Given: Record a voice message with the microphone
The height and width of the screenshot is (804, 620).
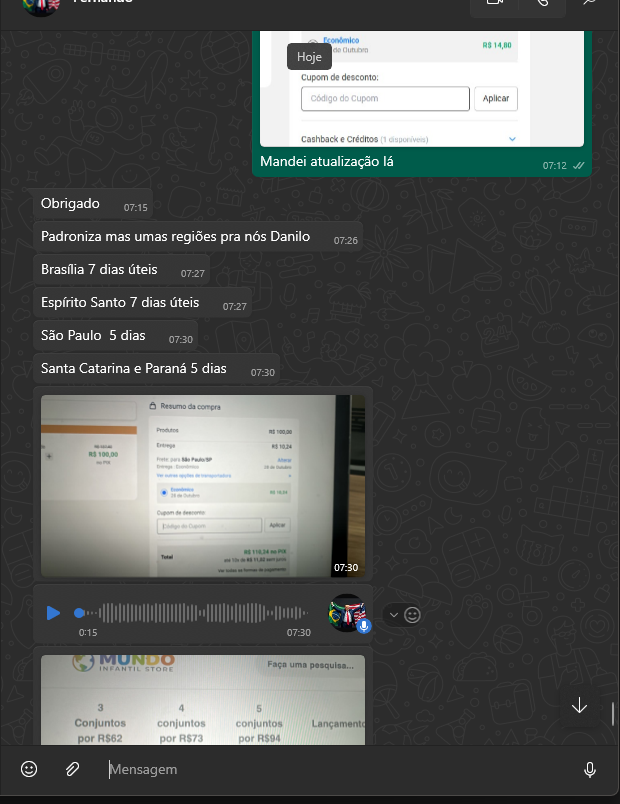Looking at the screenshot, I should [x=590, y=769].
